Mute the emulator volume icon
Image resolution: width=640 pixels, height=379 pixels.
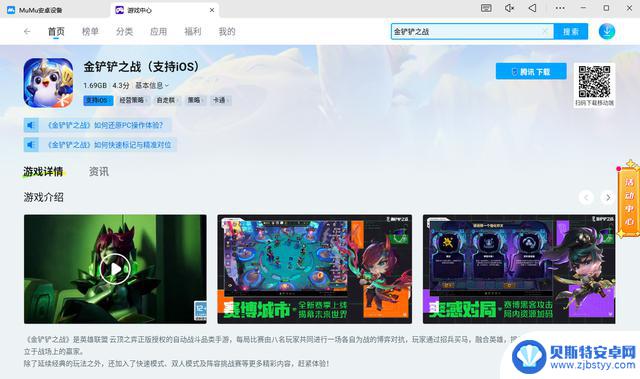pyautogui.click(x=509, y=8)
